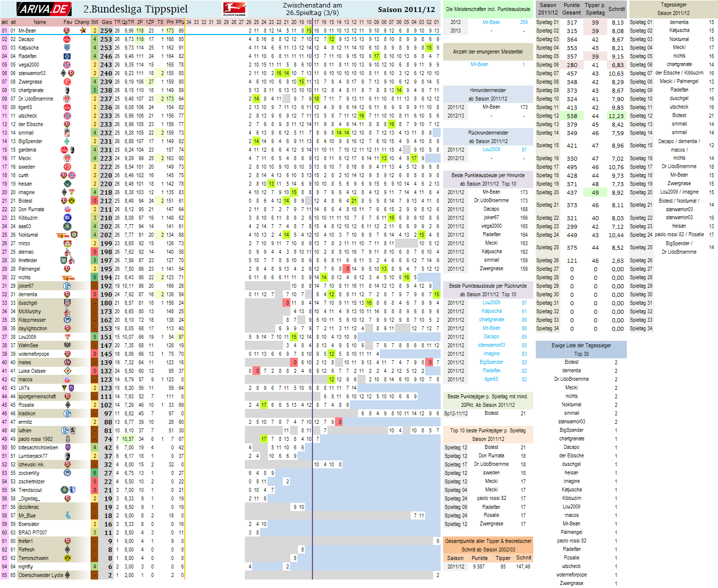The image size is (718, 588).
Task: Click the blue 'Mr-Bean' entry beside 2012
Action: (491, 22)
